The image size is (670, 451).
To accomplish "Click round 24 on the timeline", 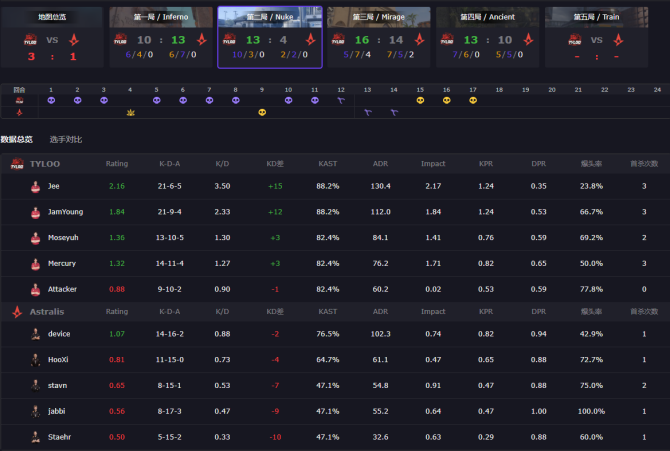I will (x=656, y=89).
